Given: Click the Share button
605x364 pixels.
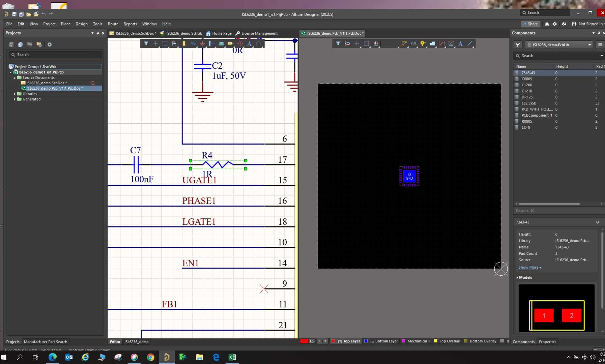Looking at the screenshot, I should [x=530, y=24].
